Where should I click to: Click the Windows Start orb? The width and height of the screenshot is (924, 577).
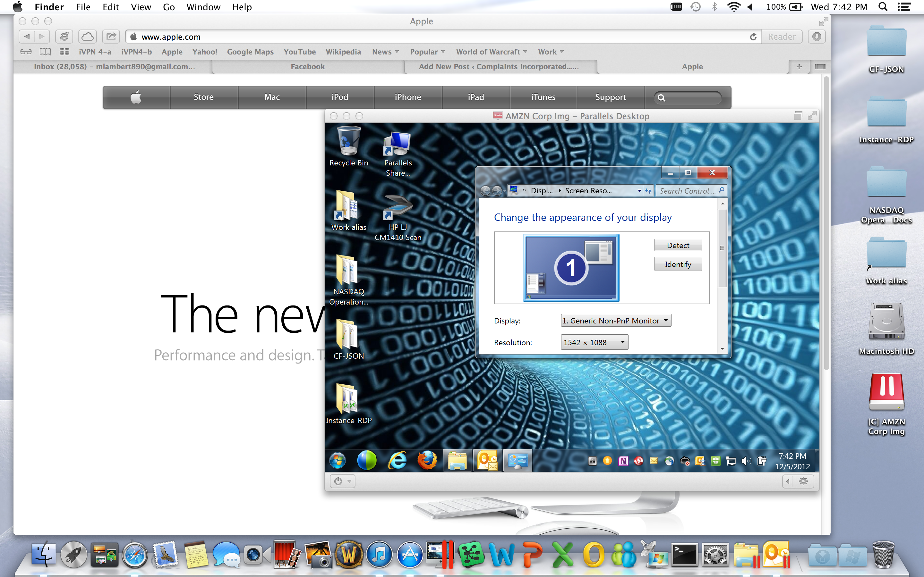coord(338,460)
